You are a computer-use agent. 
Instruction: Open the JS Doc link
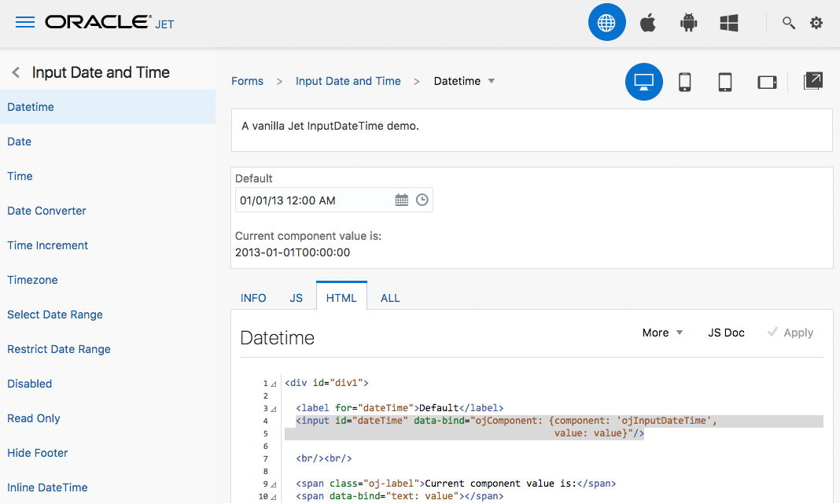726,333
